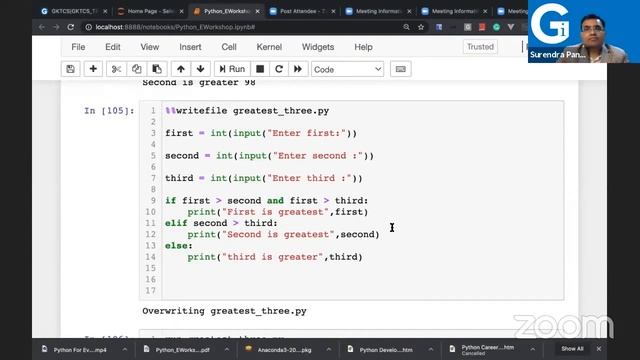The width and height of the screenshot is (640, 360).
Task: Open the Kernel menu
Action: (269, 47)
